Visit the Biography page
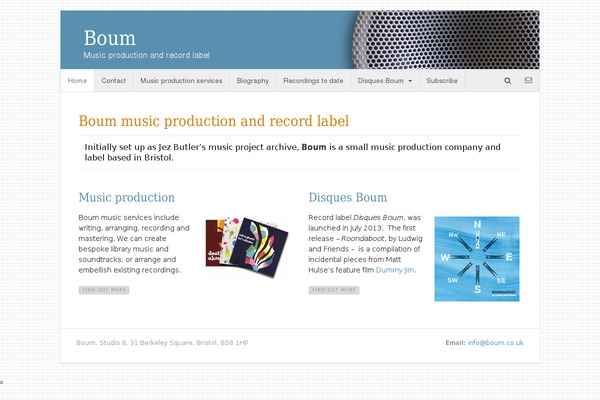This screenshot has height=400, width=600. 253,81
